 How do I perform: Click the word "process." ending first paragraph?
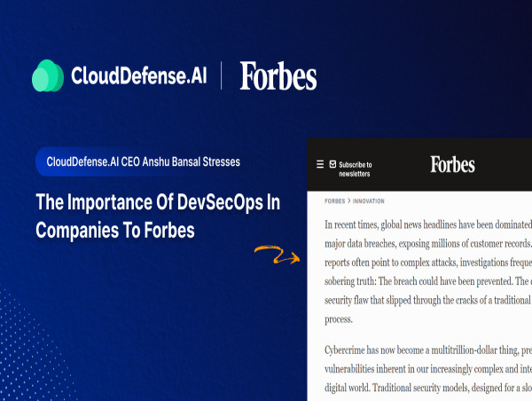339,319
